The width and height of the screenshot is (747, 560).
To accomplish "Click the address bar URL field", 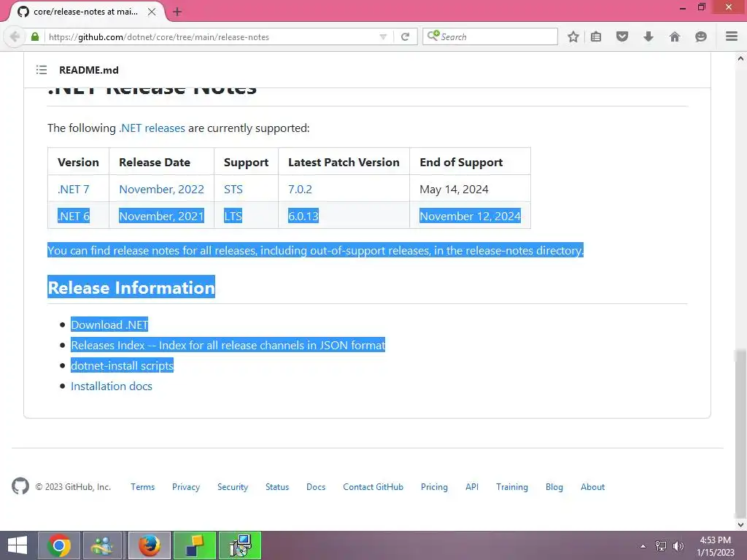I will tap(212, 36).
